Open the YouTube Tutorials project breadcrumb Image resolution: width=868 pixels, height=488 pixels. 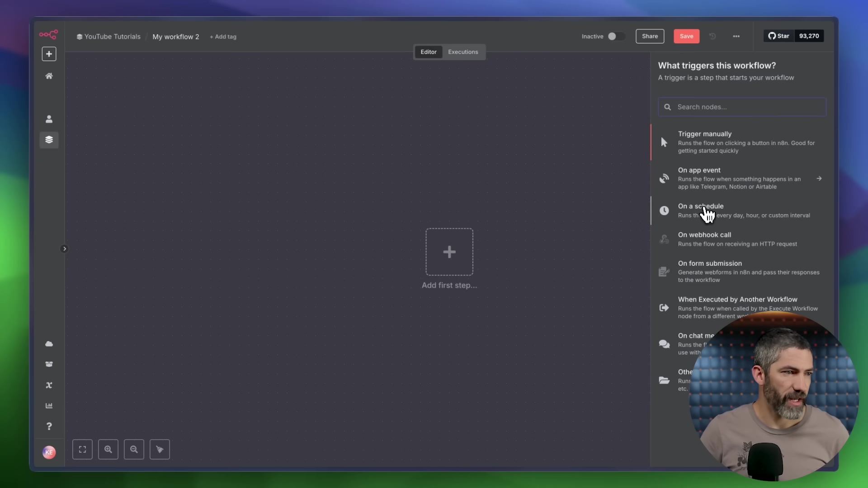click(x=108, y=37)
